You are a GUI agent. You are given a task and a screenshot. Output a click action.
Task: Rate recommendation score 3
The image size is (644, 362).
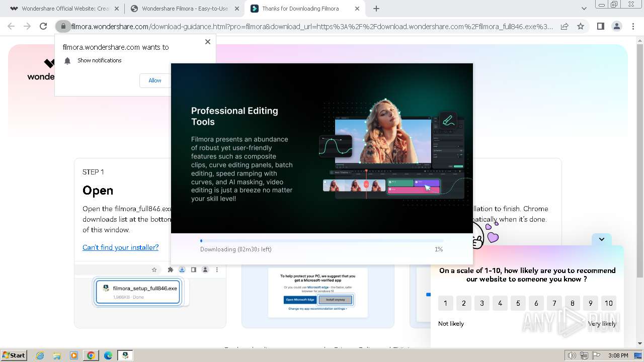pyautogui.click(x=481, y=303)
